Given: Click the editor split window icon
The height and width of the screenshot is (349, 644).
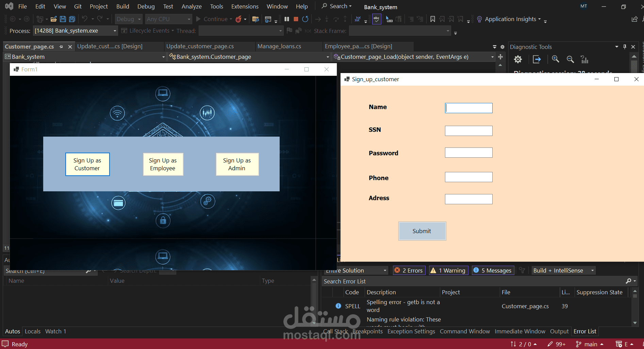Looking at the screenshot, I should (x=500, y=57).
